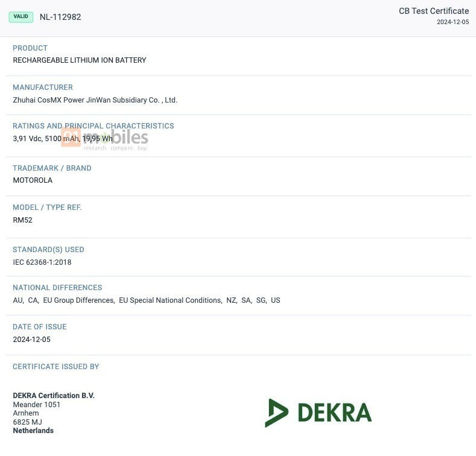
Task: Click the green DEKRA logo
Action: 318,413
